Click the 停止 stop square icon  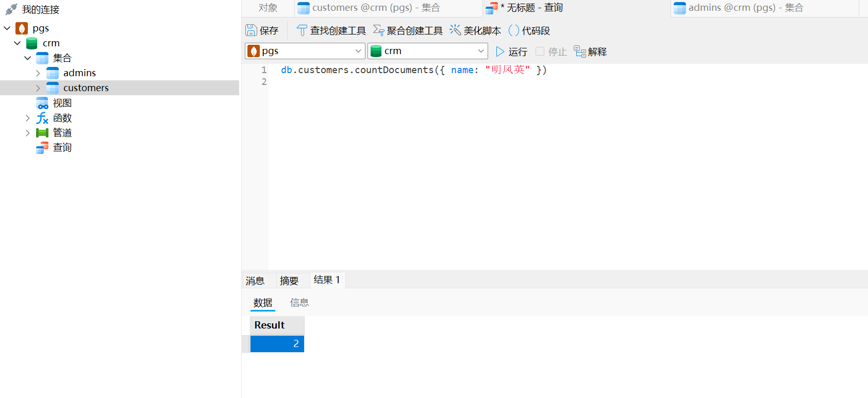(x=540, y=51)
